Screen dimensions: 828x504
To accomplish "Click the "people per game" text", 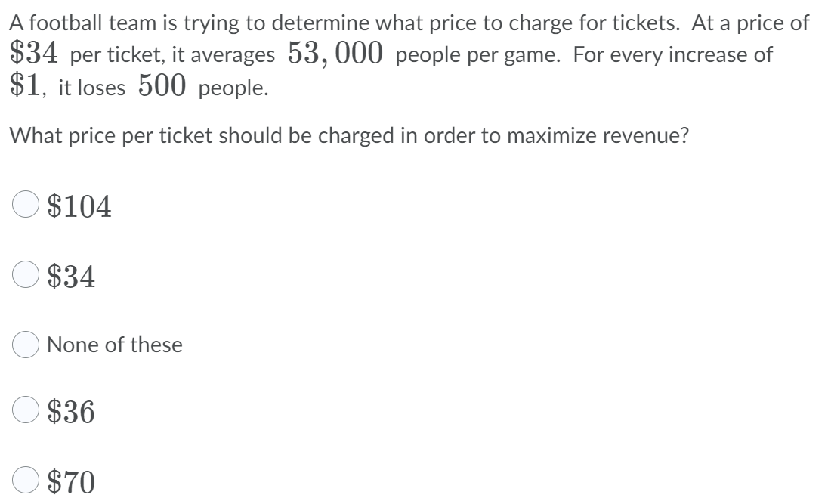I will tap(477, 56).
